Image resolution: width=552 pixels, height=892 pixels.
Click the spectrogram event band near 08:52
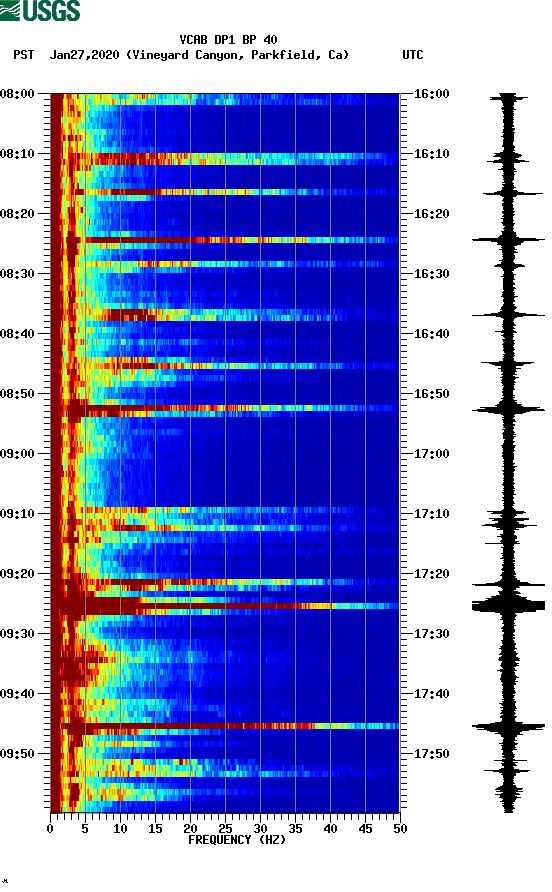point(225,408)
